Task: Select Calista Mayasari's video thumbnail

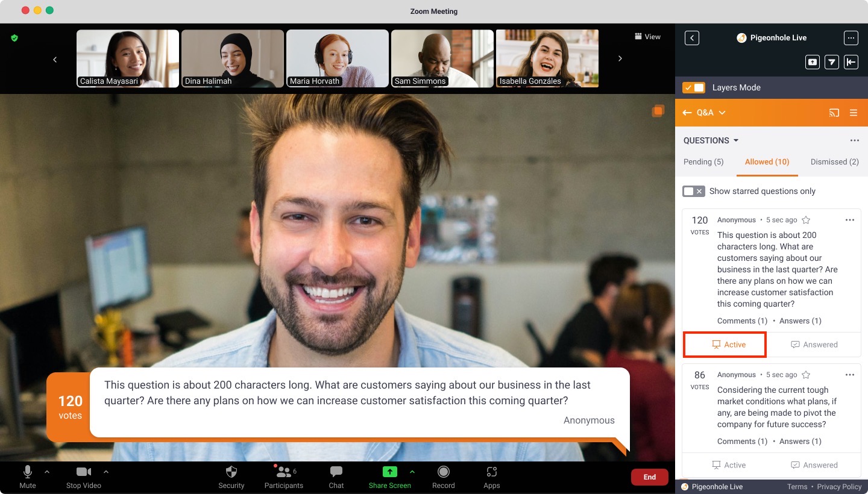Action: pyautogui.click(x=128, y=58)
